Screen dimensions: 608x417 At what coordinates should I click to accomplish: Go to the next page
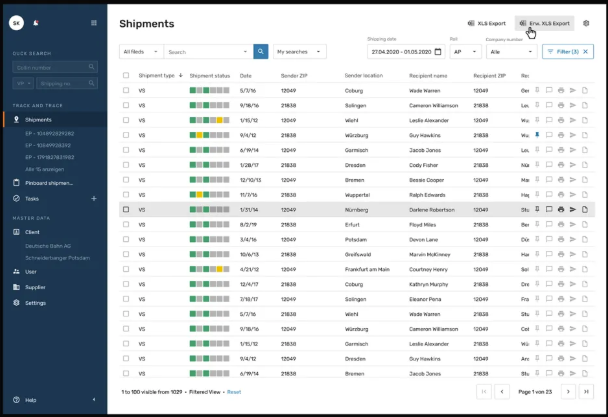[568, 392]
